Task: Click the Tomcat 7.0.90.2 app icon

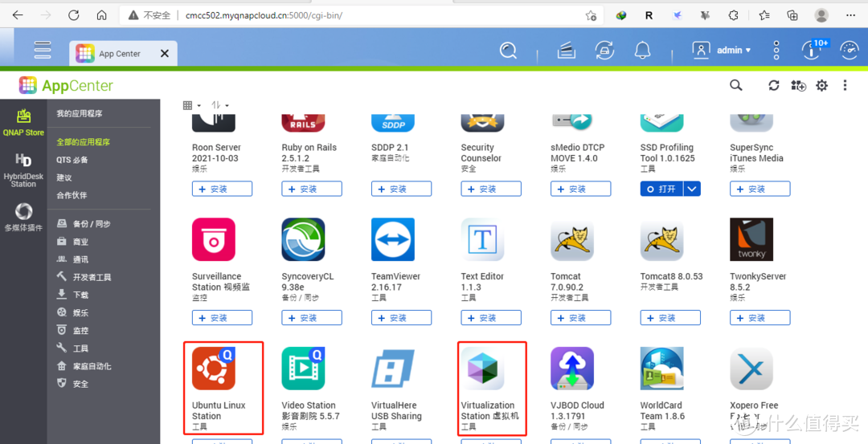Action: pyautogui.click(x=572, y=239)
